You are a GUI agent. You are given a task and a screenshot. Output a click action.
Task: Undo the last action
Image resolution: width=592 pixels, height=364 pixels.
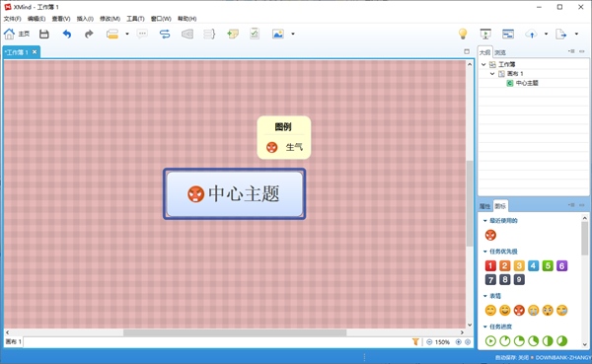[x=67, y=34]
